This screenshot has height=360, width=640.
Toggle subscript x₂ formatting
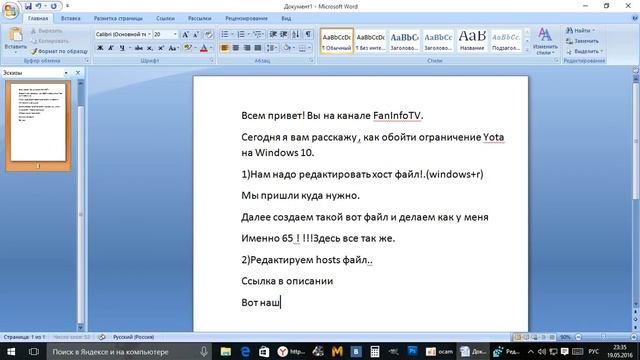[x=150, y=48]
